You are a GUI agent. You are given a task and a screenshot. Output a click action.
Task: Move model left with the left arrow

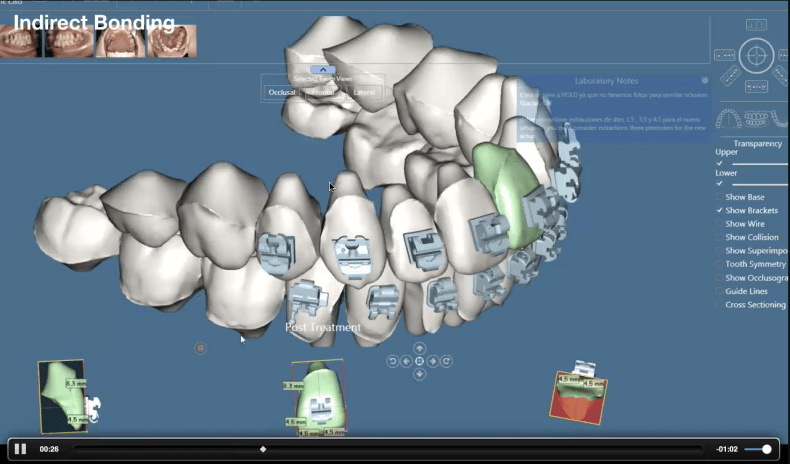coord(406,361)
